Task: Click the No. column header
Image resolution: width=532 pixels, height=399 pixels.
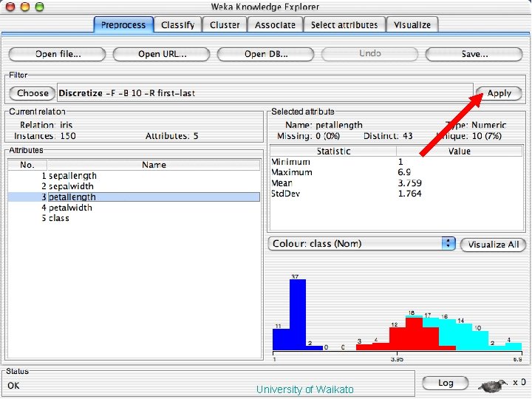Action: pos(27,165)
